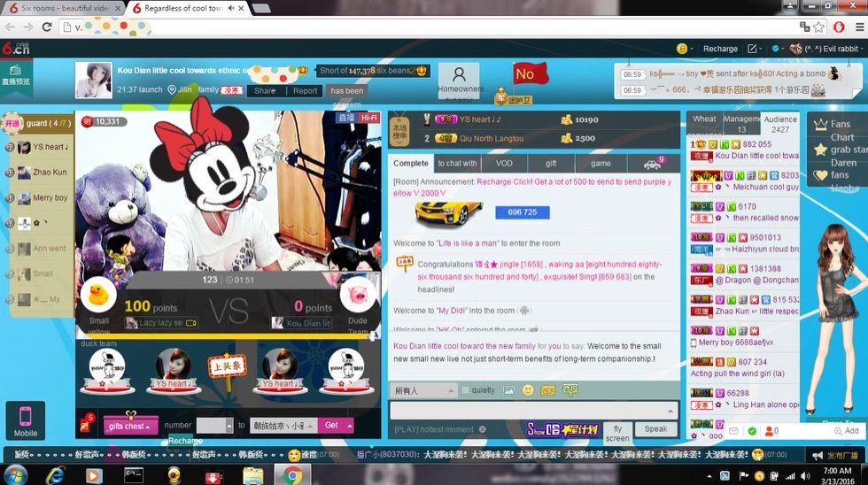The image size is (868, 485).
Task: Click the Add friend button
Action: pos(847,431)
